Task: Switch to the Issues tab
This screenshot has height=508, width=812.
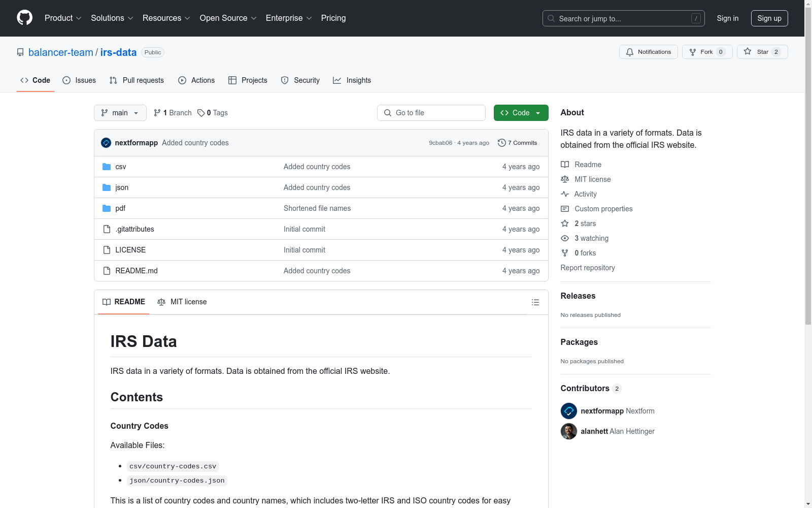Action: tap(79, 80)
